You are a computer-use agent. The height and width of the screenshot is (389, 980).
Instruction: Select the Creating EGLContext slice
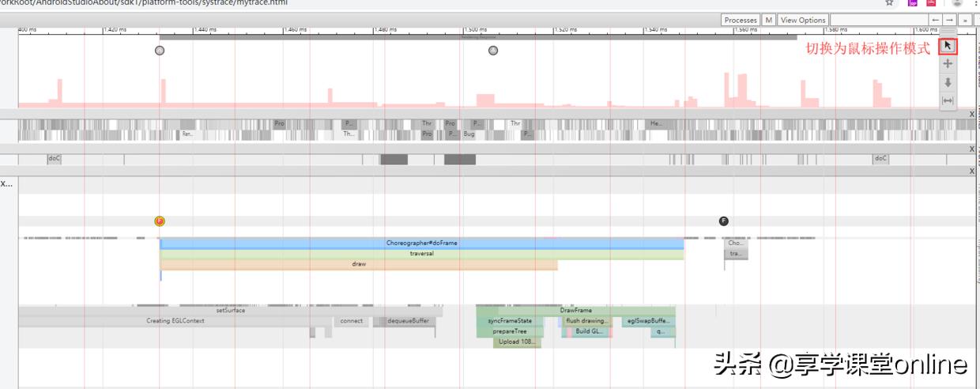(175, 321)
